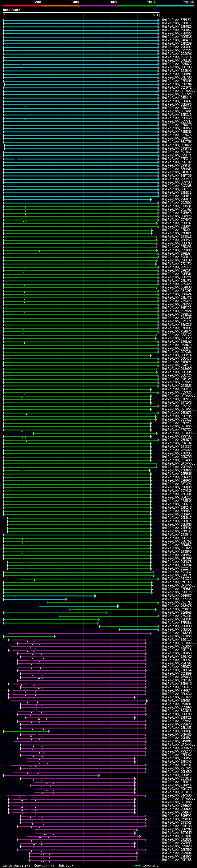Click the UniRef100_B9GQ47 entry
The image size is (197, 868).
coord(177,30)
